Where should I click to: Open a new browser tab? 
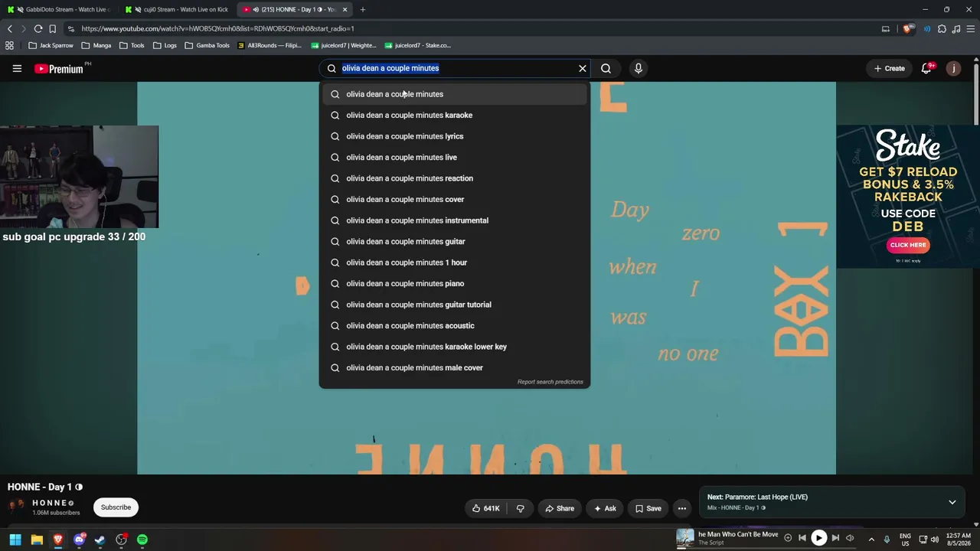click(x=362, y=9)
